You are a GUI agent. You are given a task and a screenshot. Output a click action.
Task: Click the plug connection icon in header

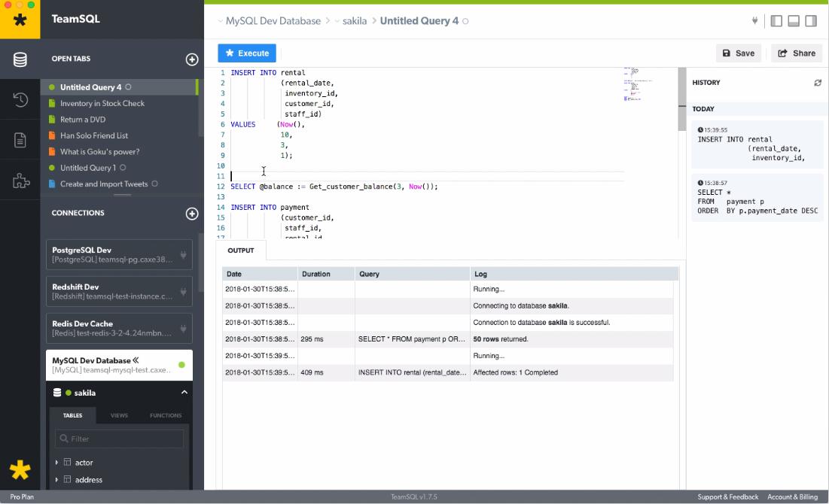click(x=754, y=21)
